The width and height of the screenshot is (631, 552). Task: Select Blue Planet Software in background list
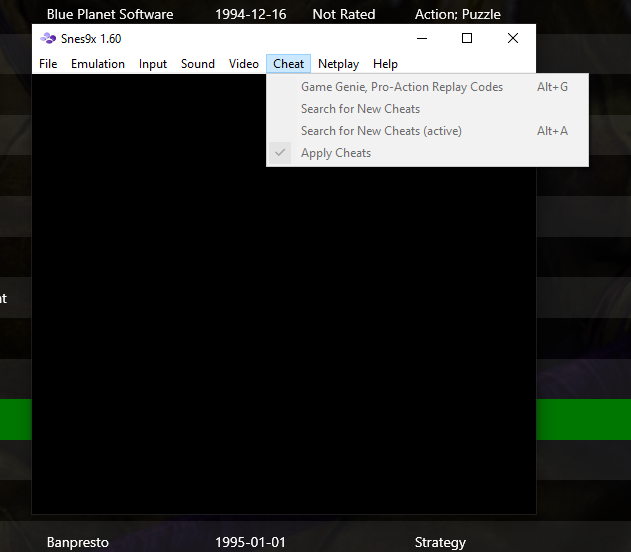coord(110,14)
